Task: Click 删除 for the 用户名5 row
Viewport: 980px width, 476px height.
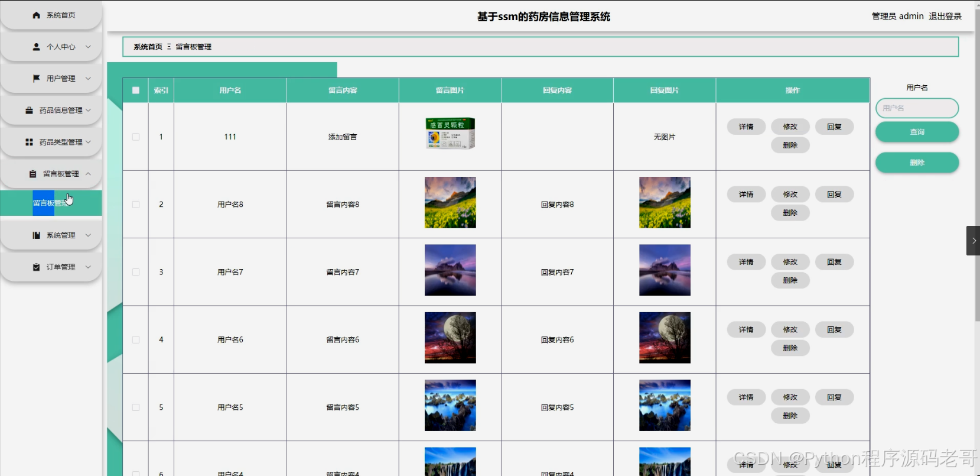Action: tap(790, 416)
